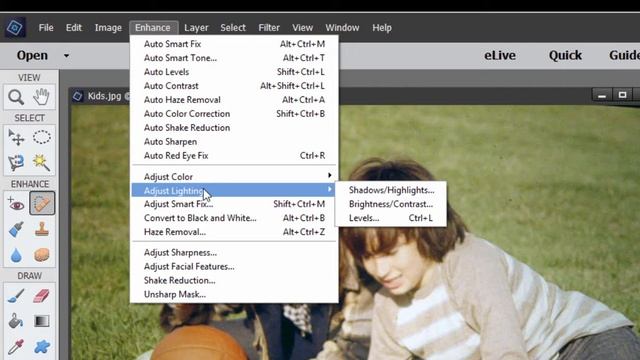Choose Auto Smart Fix
This screenshot has height=360, width=640.
234,44
